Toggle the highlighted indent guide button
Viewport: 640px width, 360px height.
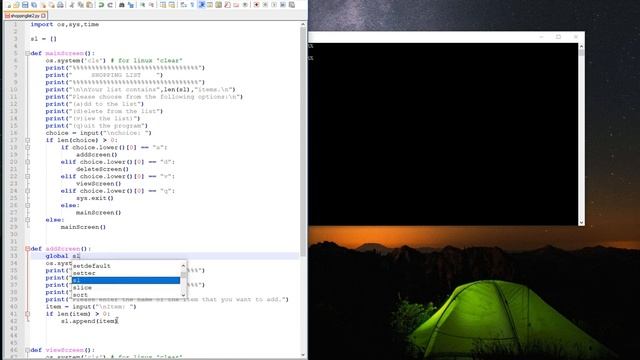[201, 5]
